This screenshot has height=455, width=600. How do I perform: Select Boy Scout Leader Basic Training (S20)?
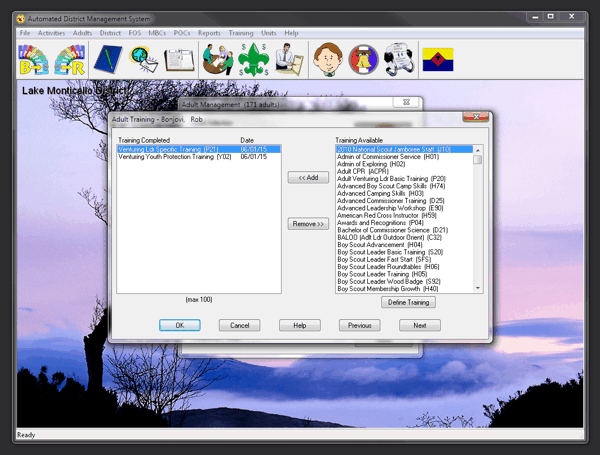404,252
